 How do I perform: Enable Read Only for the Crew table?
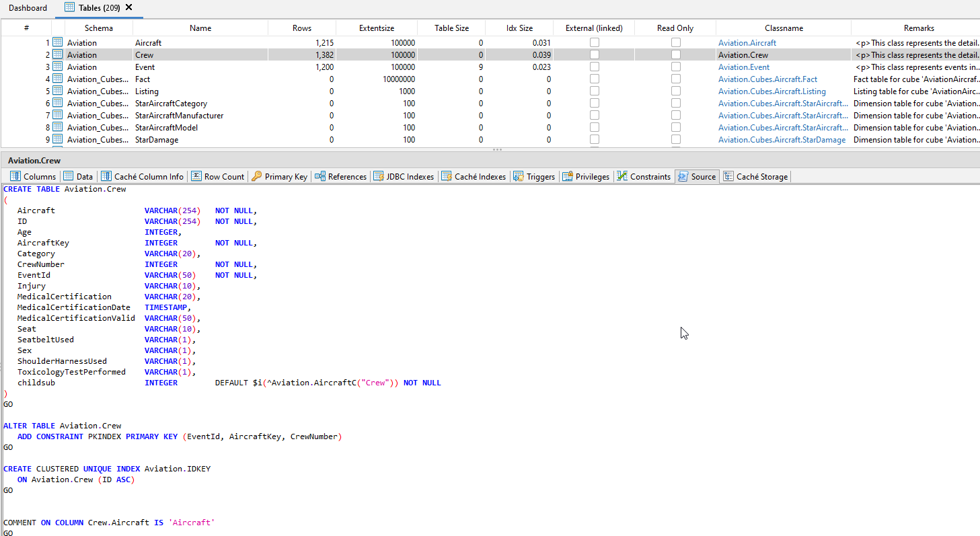pyautogui.click(x=675, y=54)
